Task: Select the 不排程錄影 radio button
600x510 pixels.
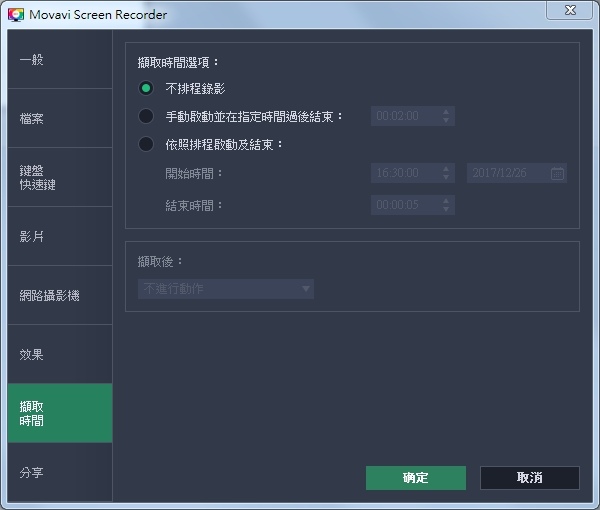Action: (146, 88)
